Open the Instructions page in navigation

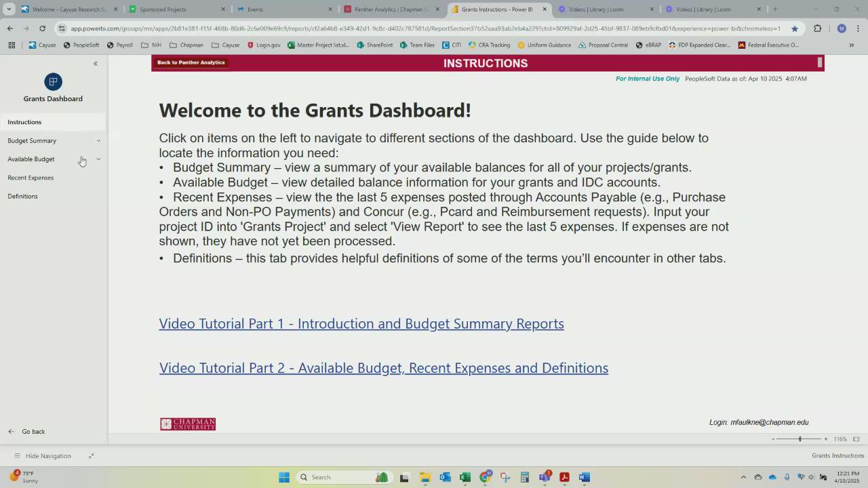pos(24,122)
